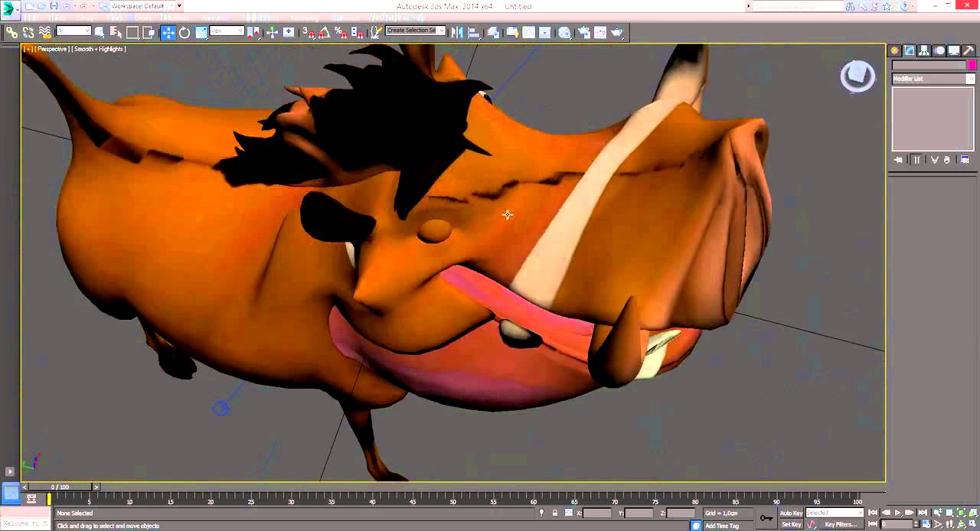Open the Time Configuration dialog

coord(926,524)
